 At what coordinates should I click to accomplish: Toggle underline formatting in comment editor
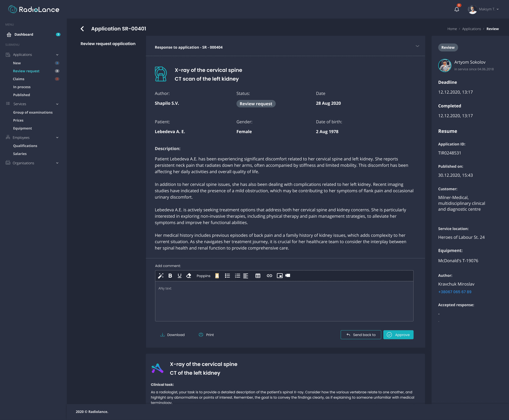click(179, 276)
